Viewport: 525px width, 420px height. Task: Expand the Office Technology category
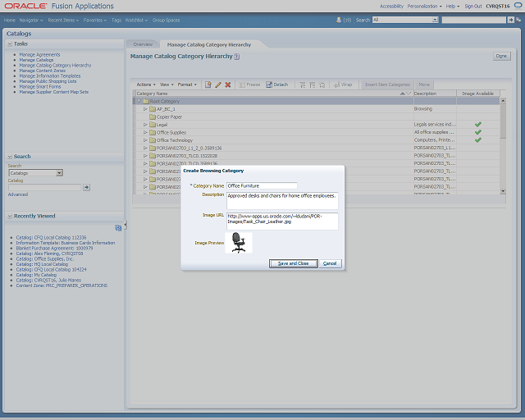pos(145,140)
